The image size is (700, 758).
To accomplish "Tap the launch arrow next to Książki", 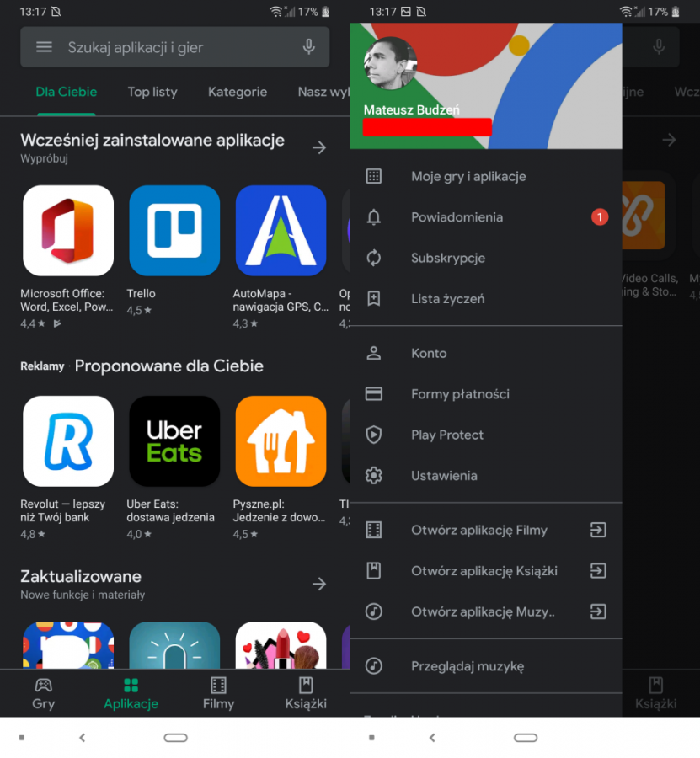I will (x=598, y=571).
